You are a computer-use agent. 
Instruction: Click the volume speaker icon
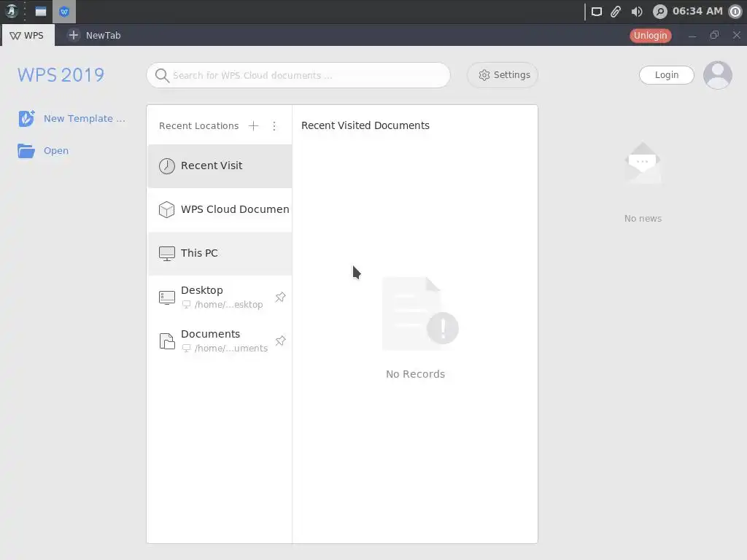coord(636,12)
